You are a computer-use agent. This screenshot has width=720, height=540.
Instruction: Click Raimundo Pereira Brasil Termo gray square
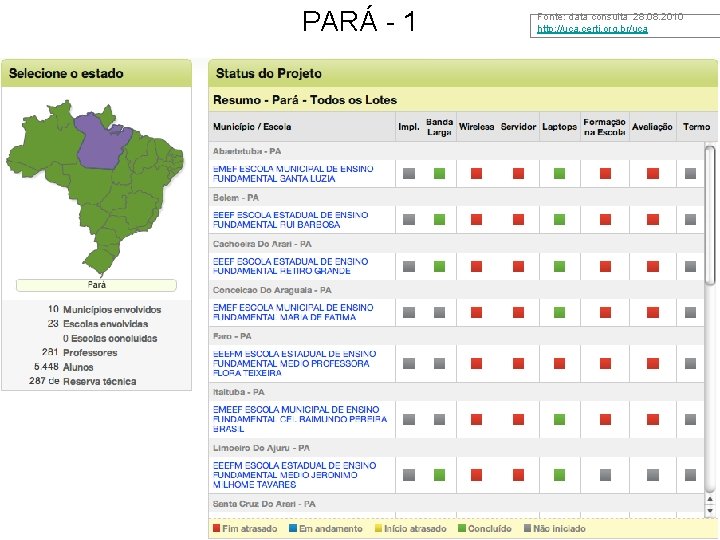click(x=690, y=419)
